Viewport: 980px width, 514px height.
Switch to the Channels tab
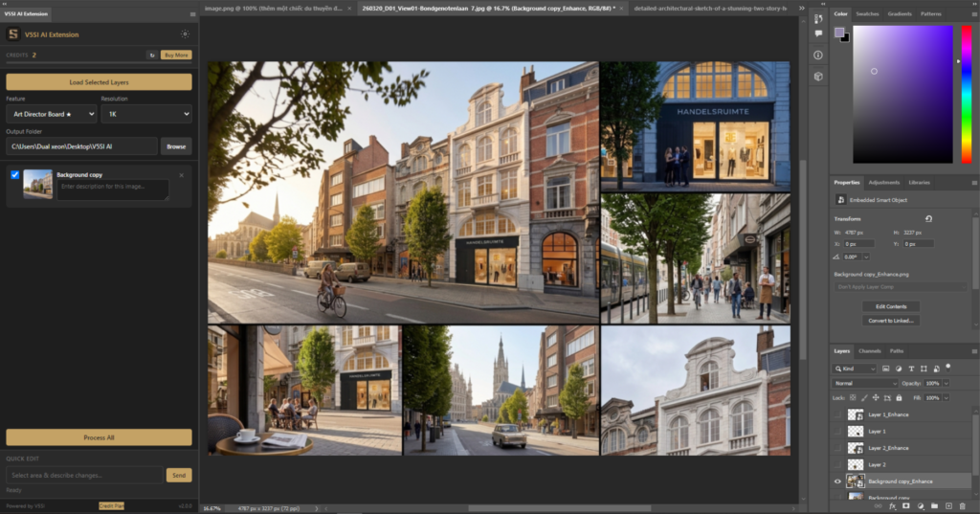[869, 351]
